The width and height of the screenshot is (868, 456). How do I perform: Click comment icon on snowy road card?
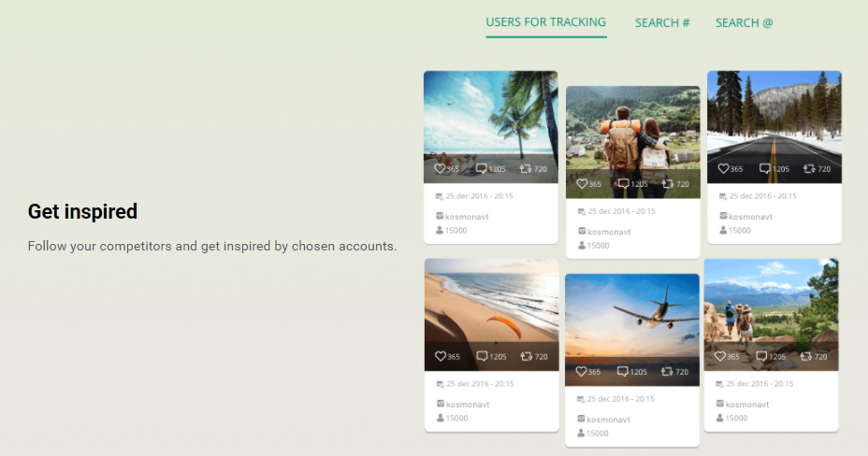coord(764,168)
